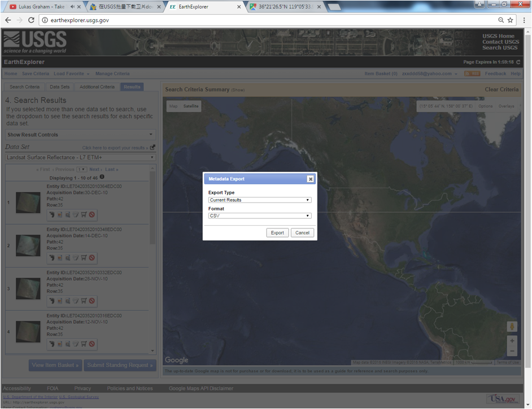The height and width of the screenshot is (409, 532).
Task: Open the results page number dropdown
Action: pos(82,169)
